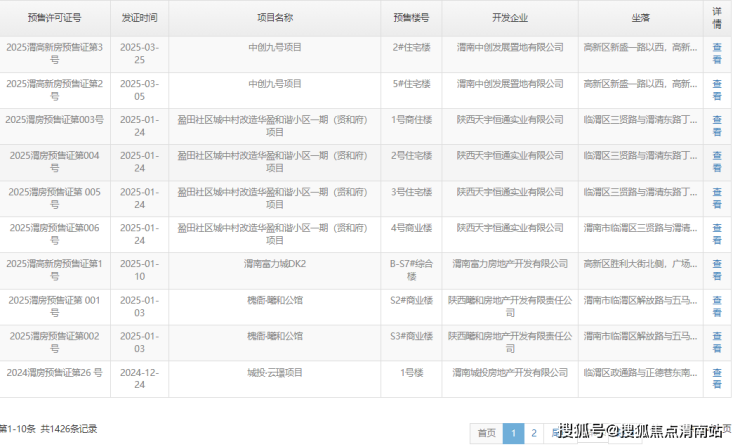The width and height of the screenshot is (740, 447).
Task: Click 查看 for the 1号商住楼 row
Action: [716, 126]
